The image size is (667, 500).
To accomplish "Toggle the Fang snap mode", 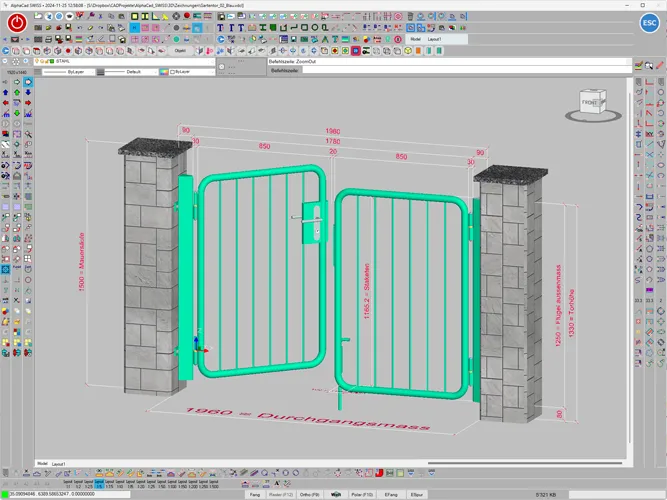I will coord(256,494).
